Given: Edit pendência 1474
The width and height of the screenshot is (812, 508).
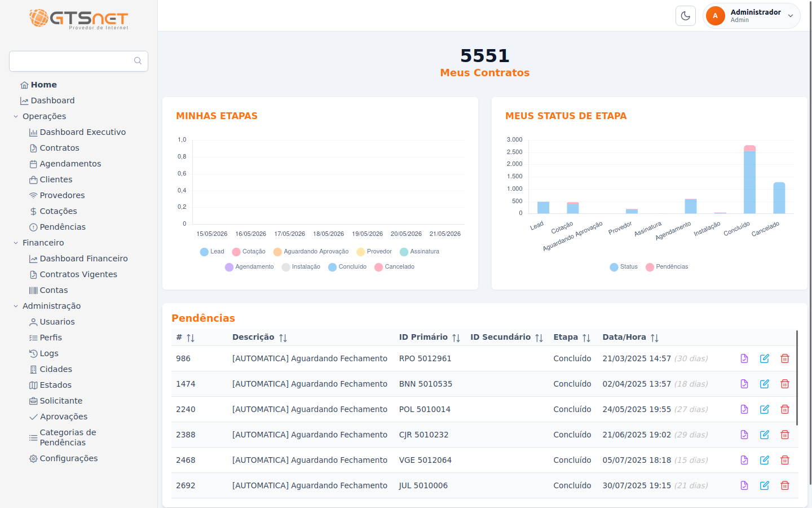Looking at the screenshot, I should [x=765, y=384].
